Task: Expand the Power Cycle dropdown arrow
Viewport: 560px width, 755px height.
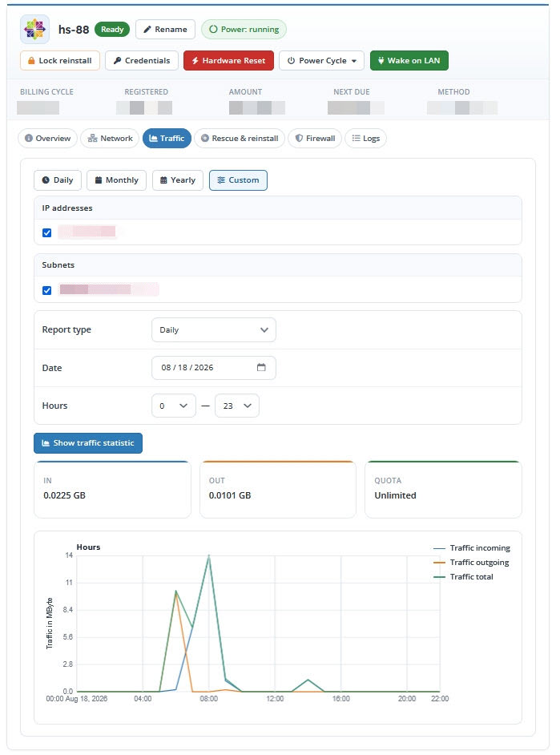Action: tap(354, 61)
